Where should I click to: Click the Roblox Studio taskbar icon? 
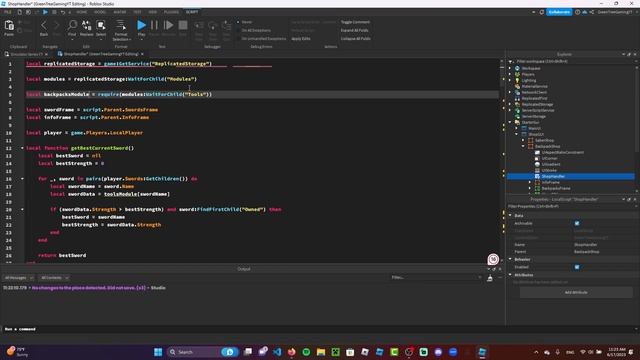[482, 352]
